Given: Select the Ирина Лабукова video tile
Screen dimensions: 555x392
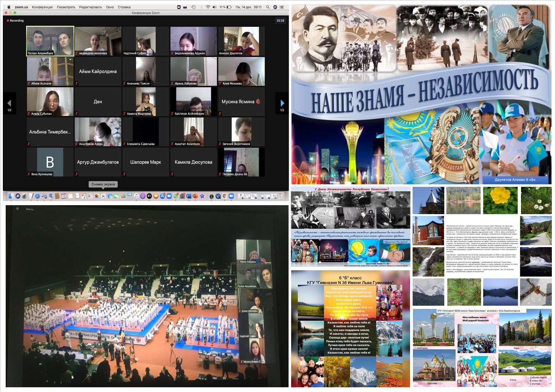Looking at the screenshot, I should pyautogui.click(x=193, y=71).
